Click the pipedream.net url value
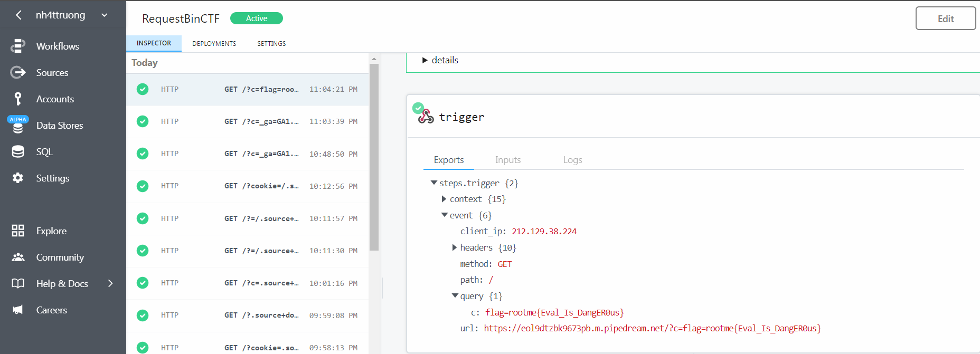Image resolution: width=980 pixels, height=354 pixels. click(x=653, y=328)
